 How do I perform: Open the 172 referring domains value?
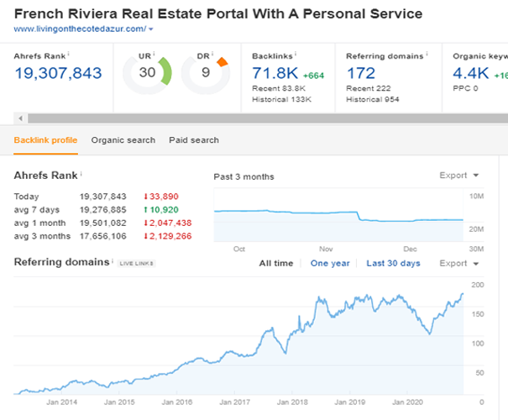[361, 73]
